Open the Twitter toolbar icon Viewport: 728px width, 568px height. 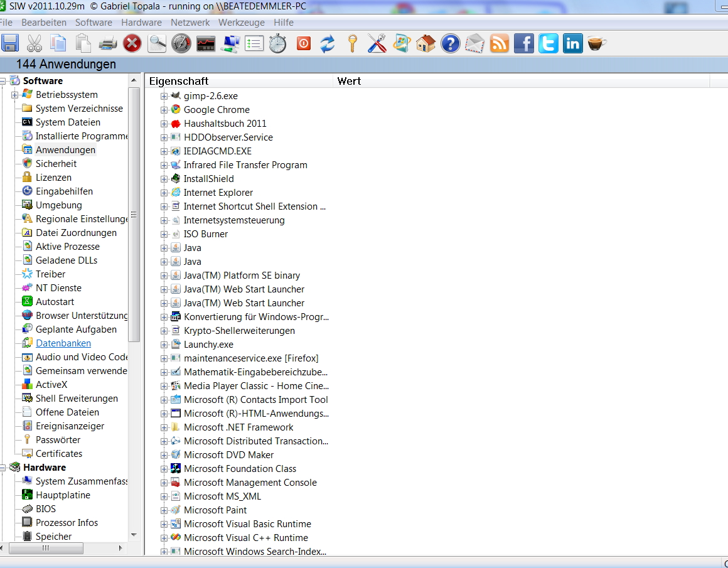[x=549, y=44]
